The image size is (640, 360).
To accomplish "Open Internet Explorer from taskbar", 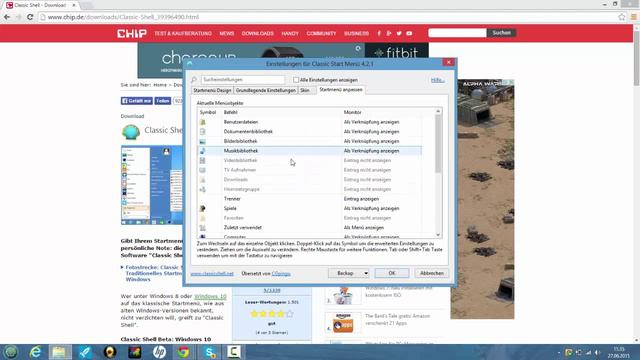I will (x=36, y=352).
